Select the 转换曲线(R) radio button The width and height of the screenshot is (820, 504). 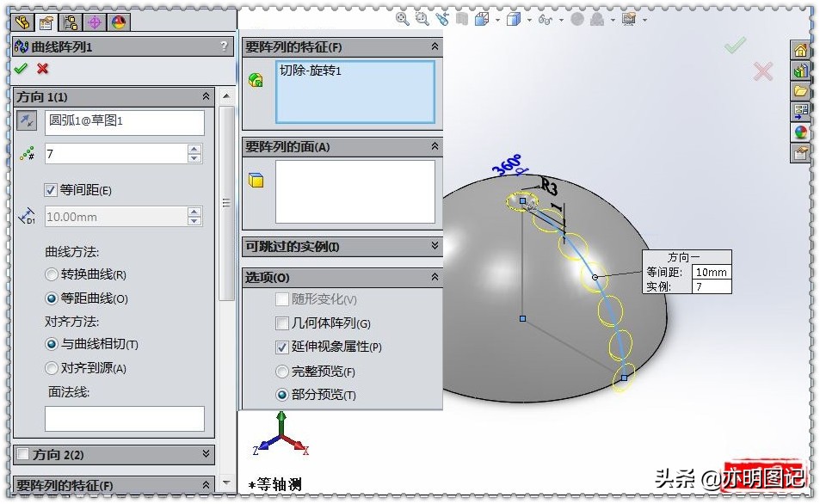click(x=51, y=274)
